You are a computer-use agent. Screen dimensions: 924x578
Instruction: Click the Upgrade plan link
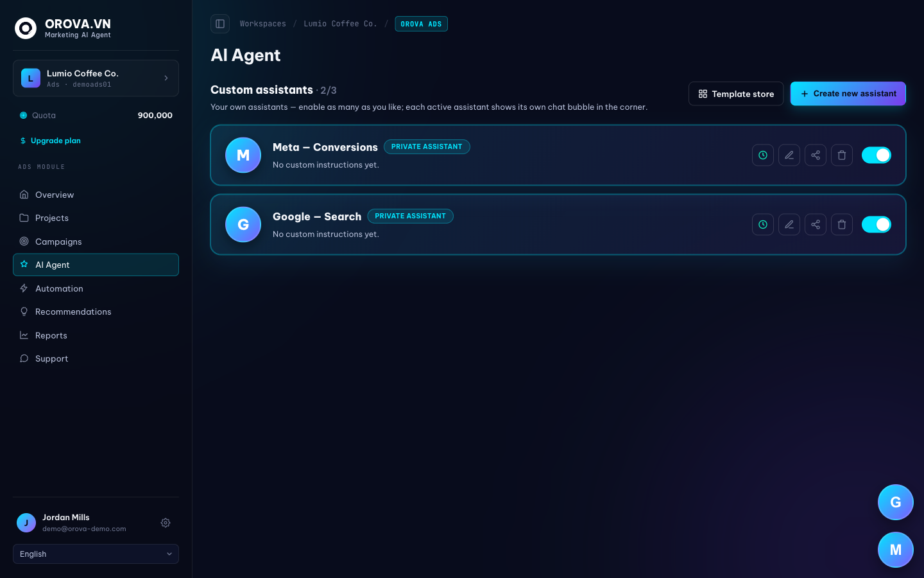tap(50, 141)
